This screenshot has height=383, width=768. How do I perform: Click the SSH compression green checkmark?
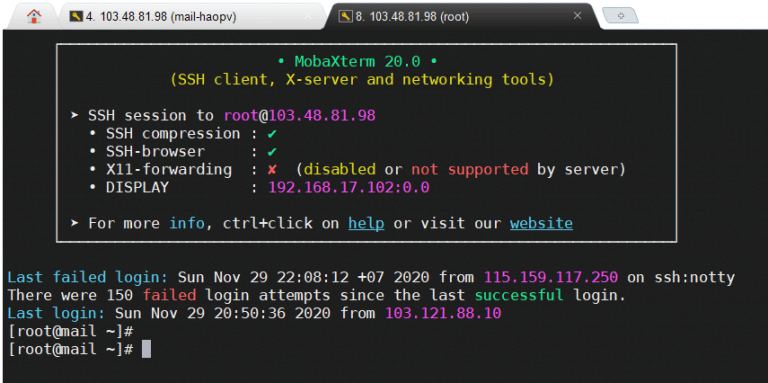(272, 134)
